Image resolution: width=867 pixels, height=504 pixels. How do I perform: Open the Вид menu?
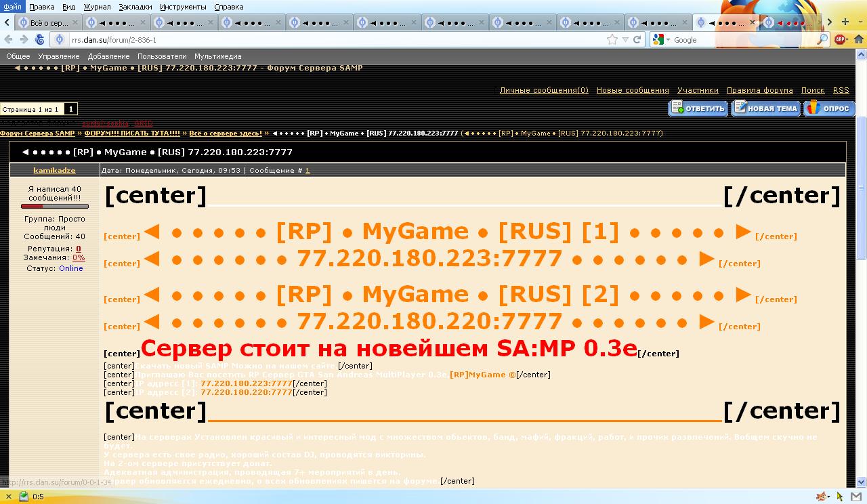(x=68, y=7)
